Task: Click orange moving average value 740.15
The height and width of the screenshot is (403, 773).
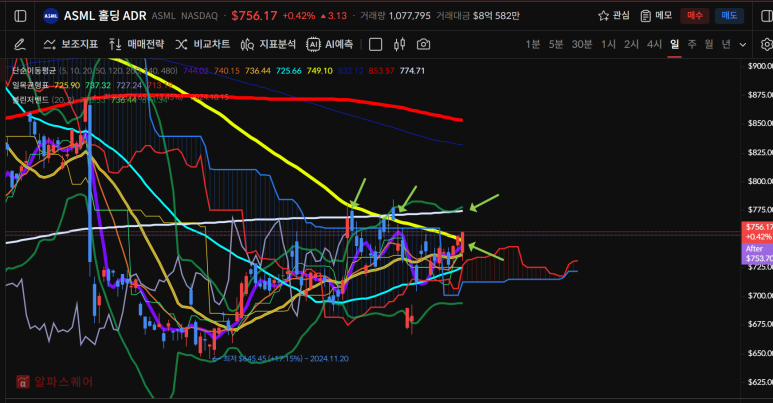Action: point(227,71)
